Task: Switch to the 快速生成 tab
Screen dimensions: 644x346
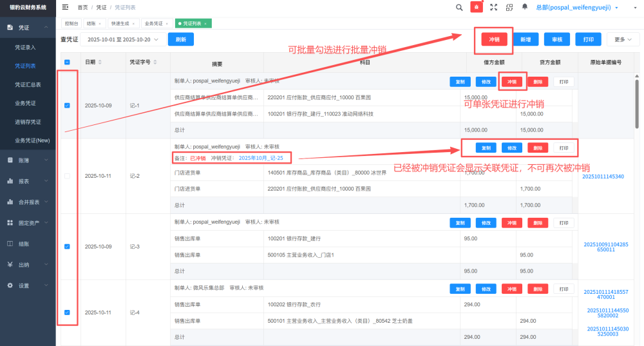Action: pyautogui.click(x=123, y=24)
